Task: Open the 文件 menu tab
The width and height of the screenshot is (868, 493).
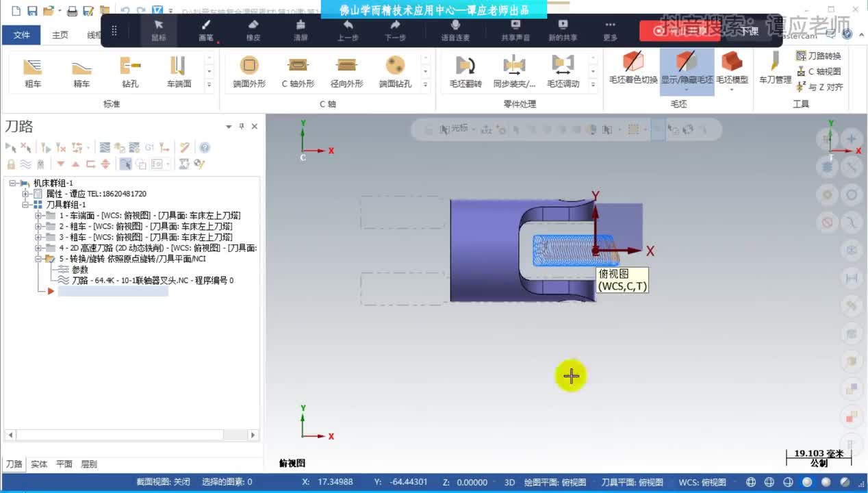Action: [22, 35]
